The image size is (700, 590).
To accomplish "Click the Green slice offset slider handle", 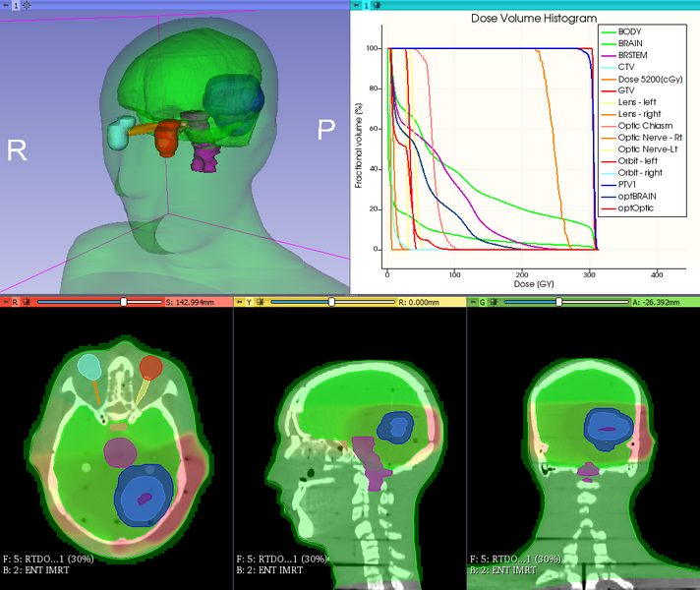I will pos(558,302).
